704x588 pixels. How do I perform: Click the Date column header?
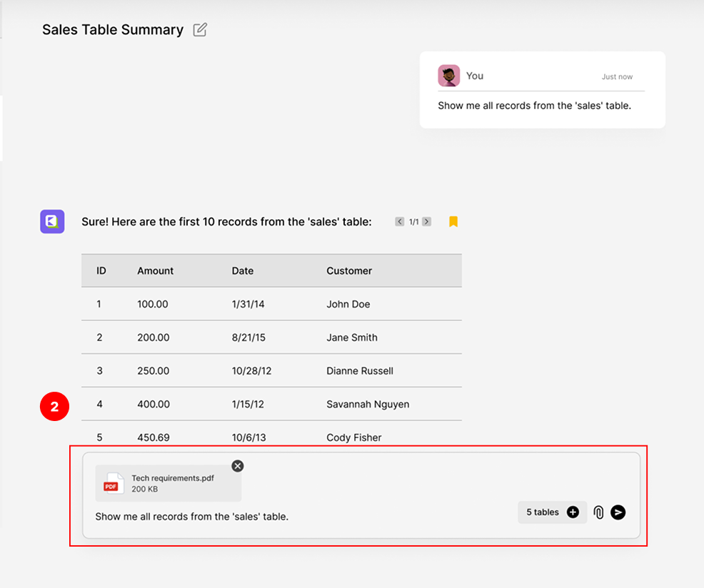[x=243, y=271]
